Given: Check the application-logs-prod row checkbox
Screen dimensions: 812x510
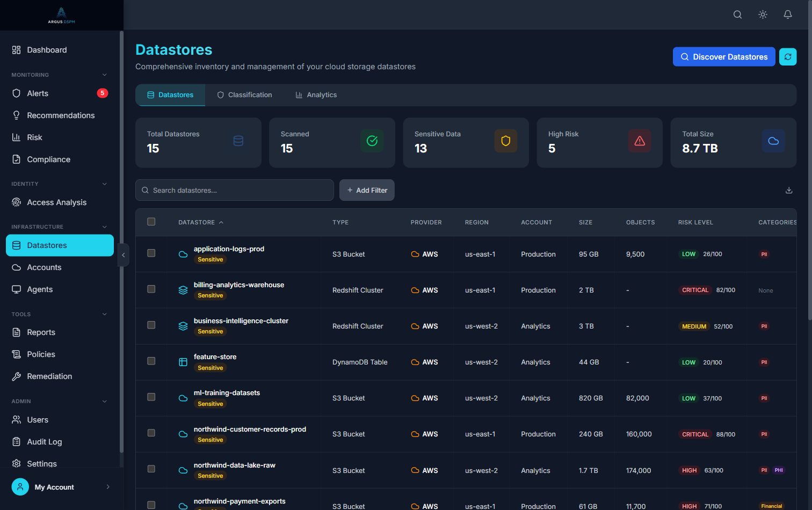Looking at the screenshot, I should point(151,253).
